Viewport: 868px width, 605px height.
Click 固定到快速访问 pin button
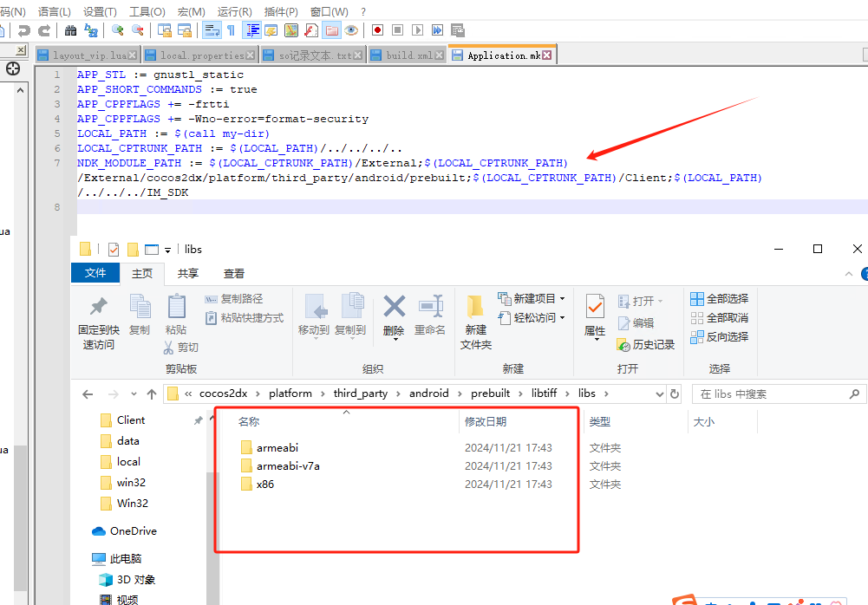coord(99,322)
